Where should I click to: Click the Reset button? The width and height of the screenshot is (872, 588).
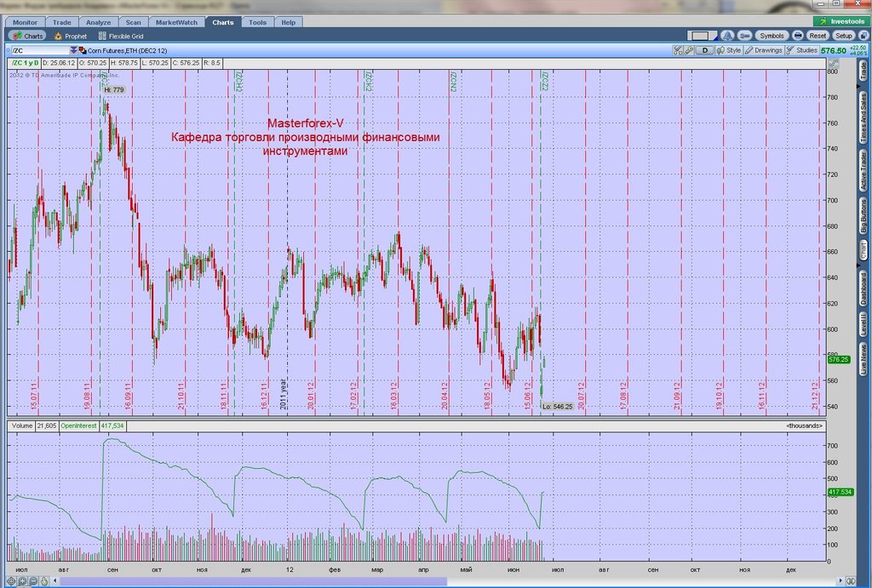(x=817, y=36)
